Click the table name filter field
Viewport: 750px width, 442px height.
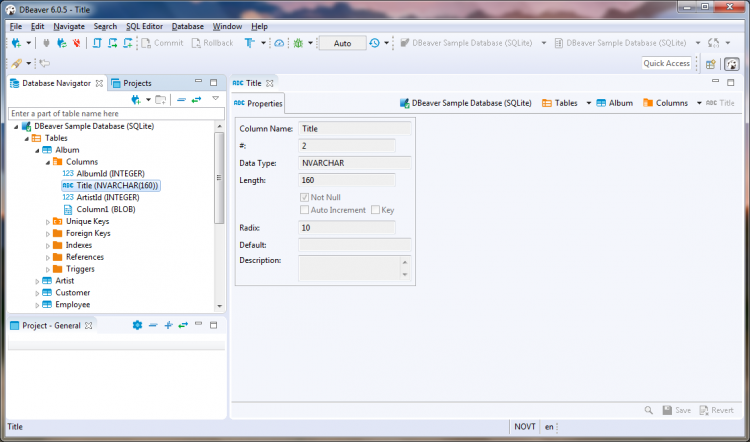[116, 113]
